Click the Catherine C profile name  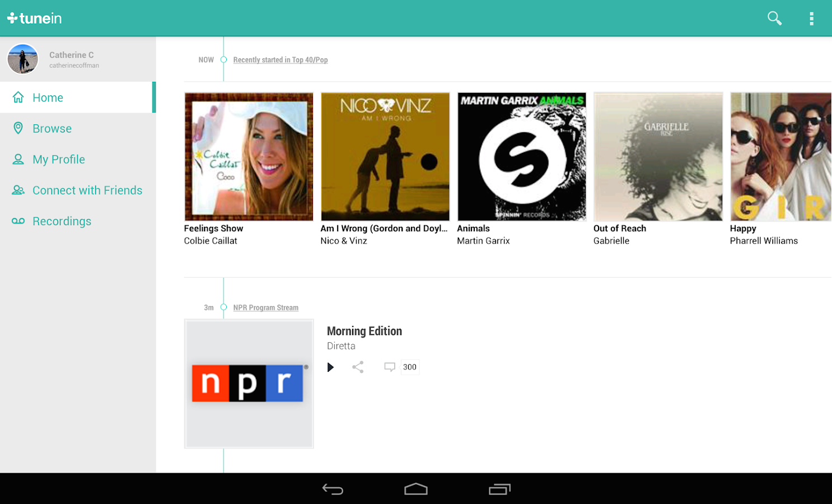click(72, 55)
